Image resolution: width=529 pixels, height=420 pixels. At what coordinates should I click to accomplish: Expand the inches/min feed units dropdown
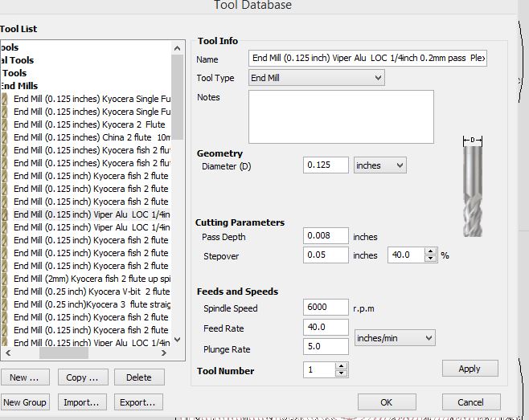point(394,338)
